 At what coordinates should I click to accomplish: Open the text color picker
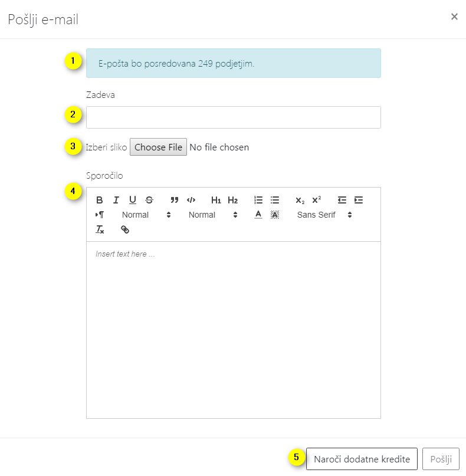click(258, 215)
